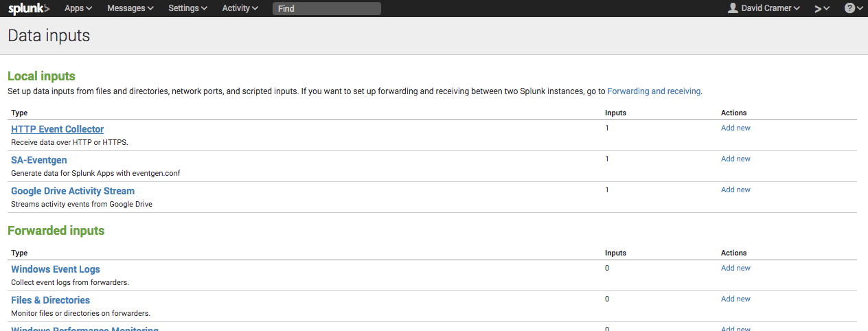This screenshot has height=331, width=868.
Task: Open the arrow shortcut menu icon
Action: [x=821, y=8]
